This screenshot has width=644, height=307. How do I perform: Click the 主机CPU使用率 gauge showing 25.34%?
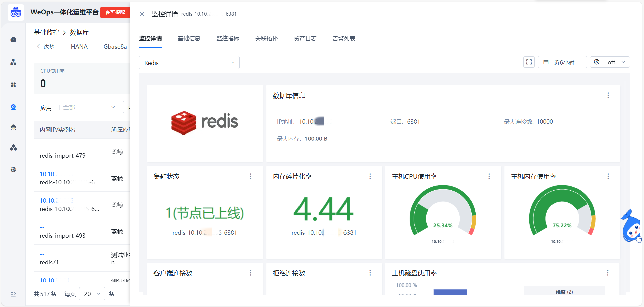coord(443,210)
